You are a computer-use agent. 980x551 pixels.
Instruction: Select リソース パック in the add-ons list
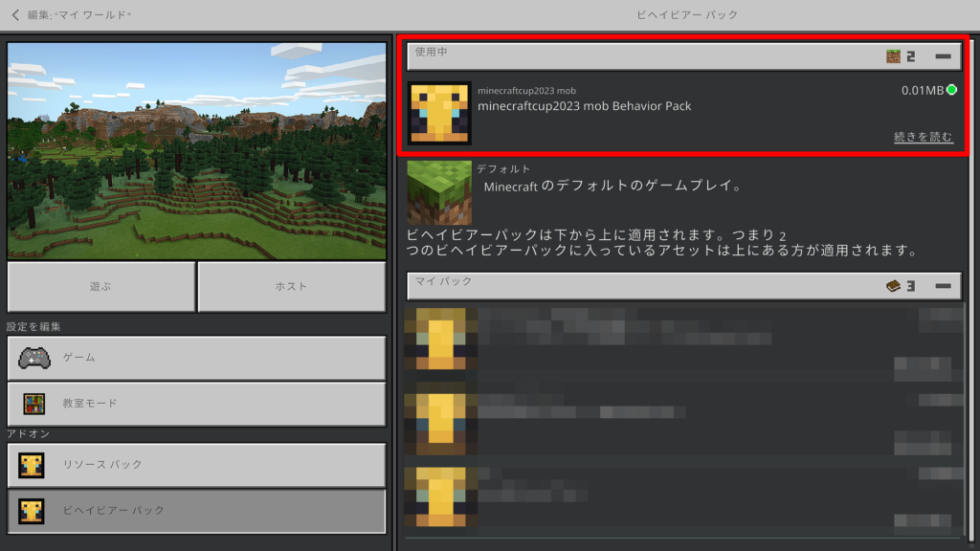pos(196,465)
